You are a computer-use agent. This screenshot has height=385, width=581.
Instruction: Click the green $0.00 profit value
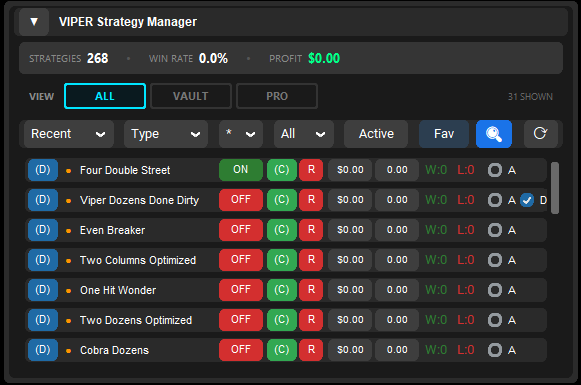pos(324,58)
